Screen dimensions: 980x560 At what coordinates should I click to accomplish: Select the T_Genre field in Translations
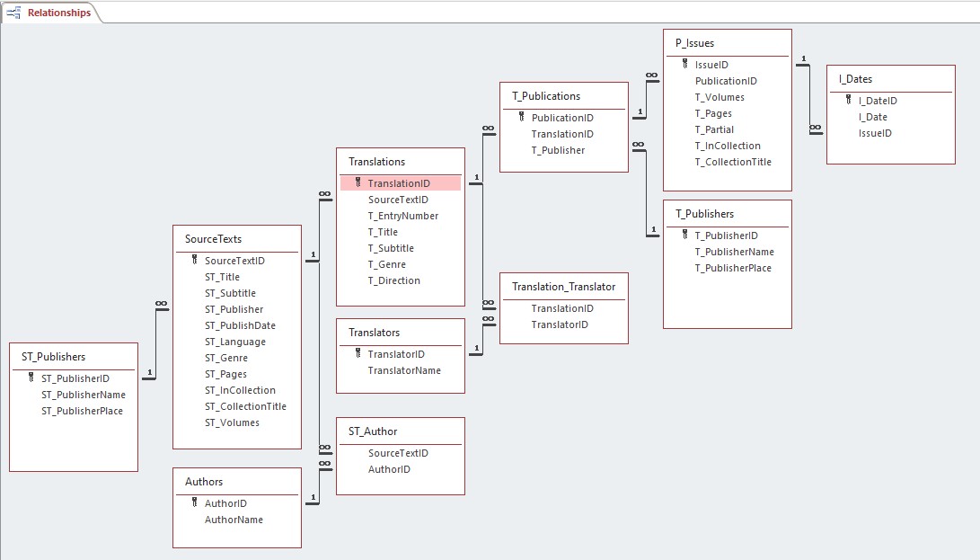pyautogui.click(x=387, y=264)
